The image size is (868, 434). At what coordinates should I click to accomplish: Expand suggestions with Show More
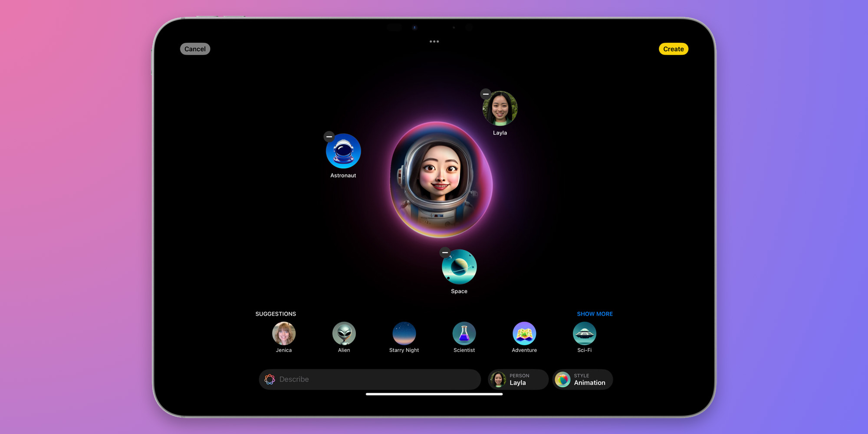tap(595, 314)
